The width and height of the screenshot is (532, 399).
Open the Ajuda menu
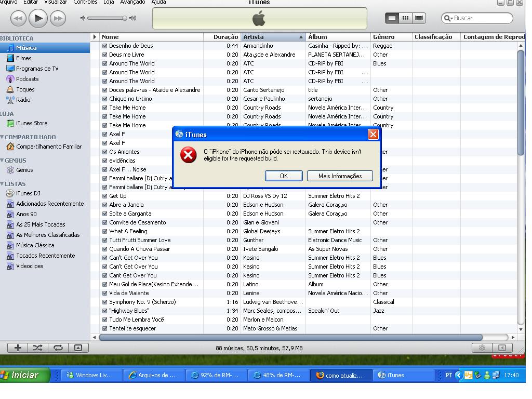pyautogui.click(x=158, y=2)
